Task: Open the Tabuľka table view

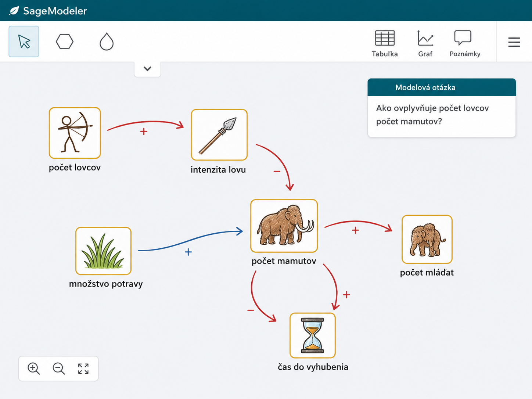Action: tap(385, 44)
